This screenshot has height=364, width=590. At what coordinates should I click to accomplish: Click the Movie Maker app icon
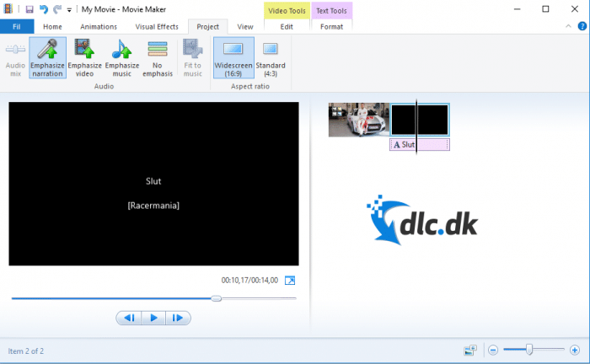pyautogui.click(x=8, y=9)
